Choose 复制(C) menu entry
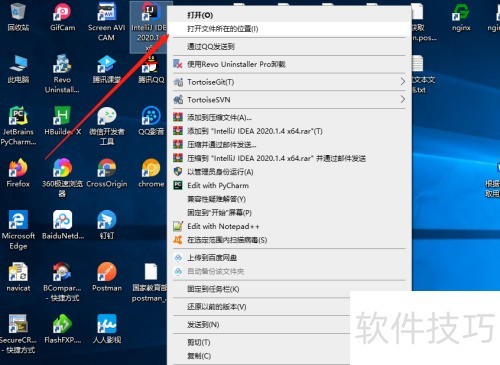Image resolution: width=500 pixels, height=365 pixels. point(260,356)
